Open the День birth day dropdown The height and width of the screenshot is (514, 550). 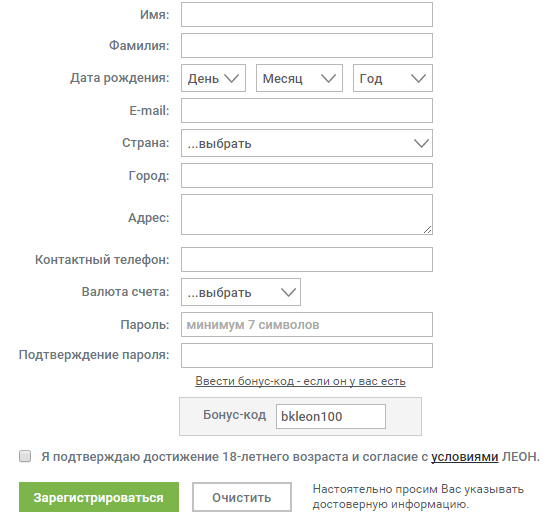[x=213, y=78]
